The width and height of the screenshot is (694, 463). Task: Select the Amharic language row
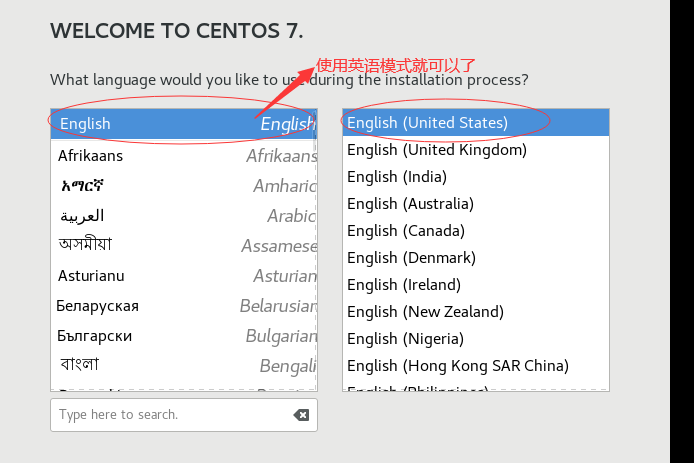pos(184,186)
